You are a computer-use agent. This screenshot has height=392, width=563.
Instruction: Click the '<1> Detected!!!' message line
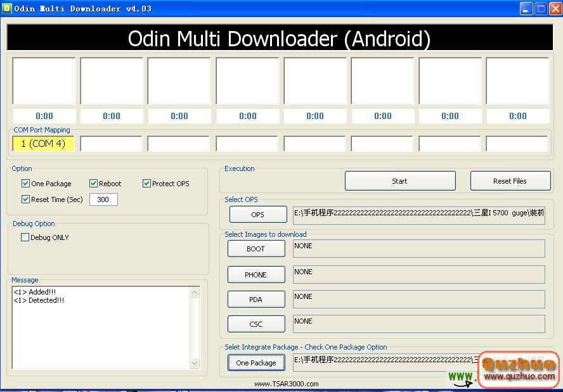(39, 300)
